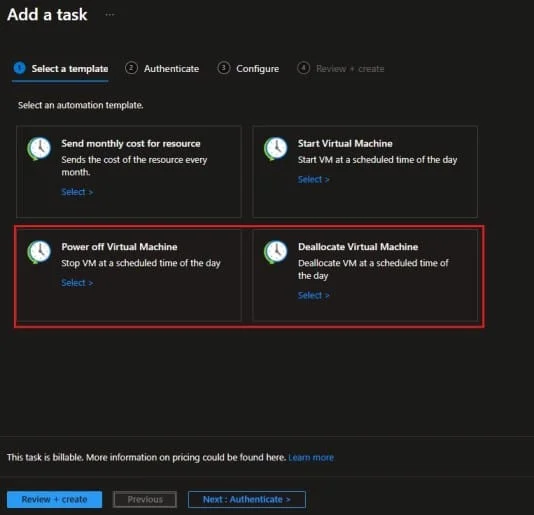Select the Deallocate Virtual Machine template link
This screenshot has width=534, height=515.
[x=313, y=295]
